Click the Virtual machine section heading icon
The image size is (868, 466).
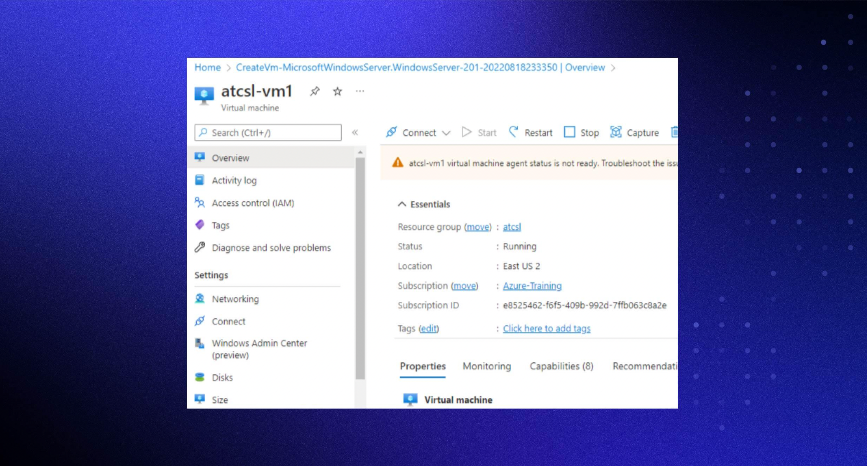(x=410, y=399)
